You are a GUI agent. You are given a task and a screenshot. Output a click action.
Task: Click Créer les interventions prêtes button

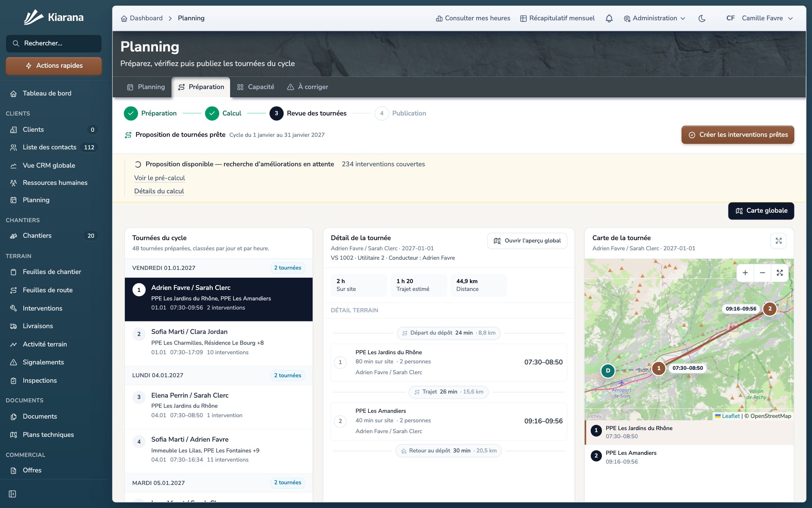(x=738, y=135)
